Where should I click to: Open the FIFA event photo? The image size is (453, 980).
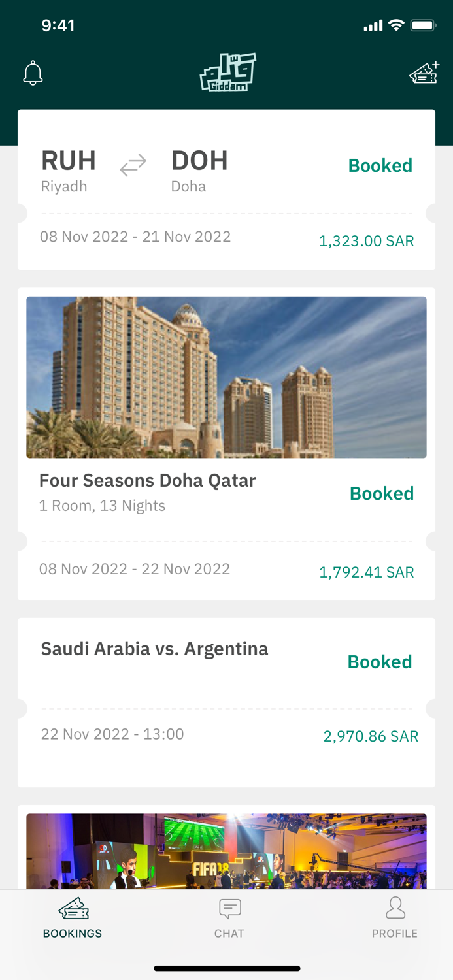[x=226, y=851]
